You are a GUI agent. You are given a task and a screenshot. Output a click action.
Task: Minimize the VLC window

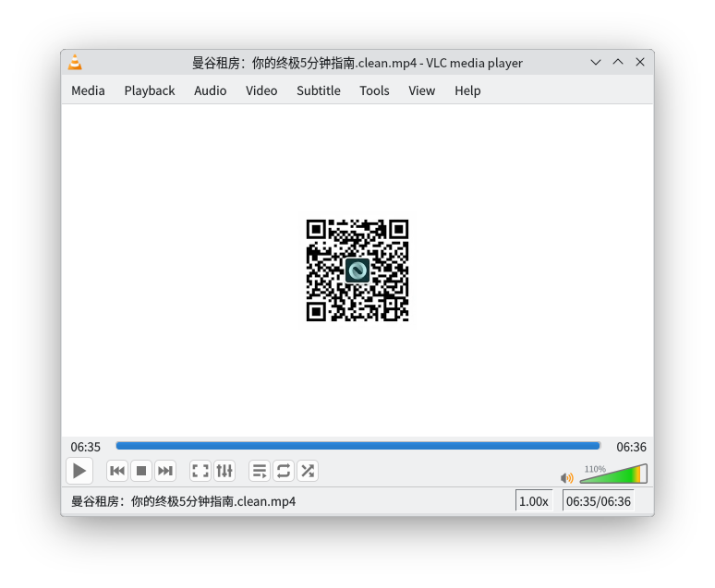click(596, 63)
